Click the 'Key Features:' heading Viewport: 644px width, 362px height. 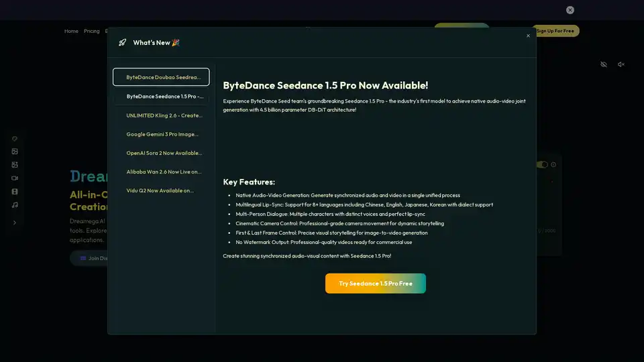pos(249,182)
